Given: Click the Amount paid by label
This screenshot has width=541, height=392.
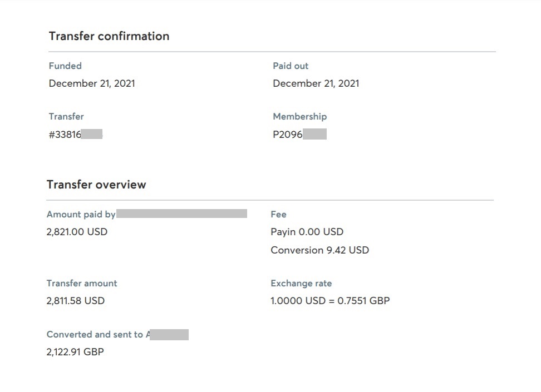Looking at the screenshot, I should (x=81, y=215).
